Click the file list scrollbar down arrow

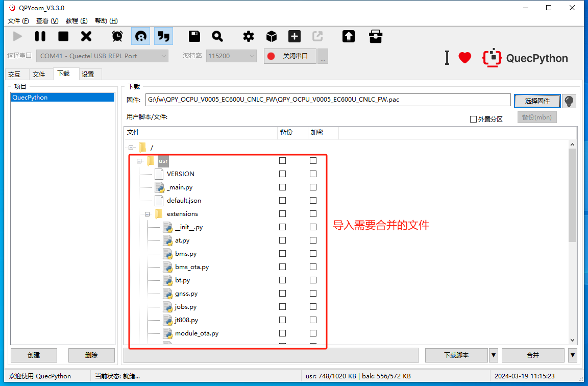(572, 340)
